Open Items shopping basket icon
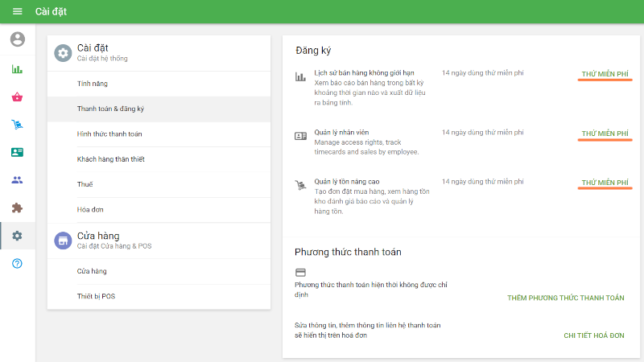This screenshot has width=644, height=362. 18,97
